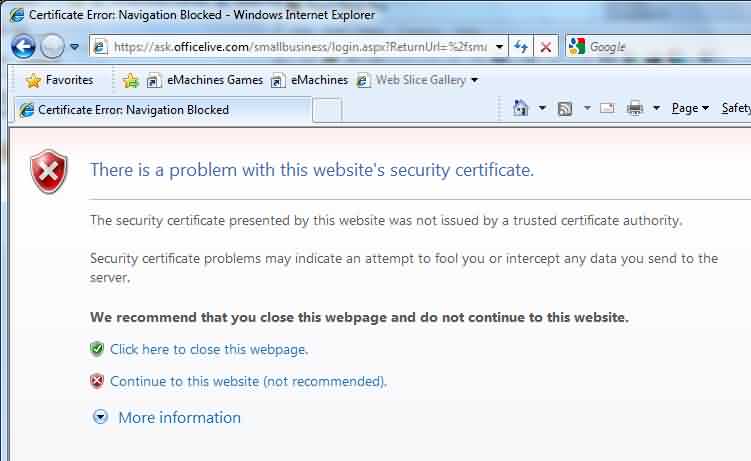This screenshot has height=461, width=751.
Task: Open the Favorites center
Action: point(60,80)
